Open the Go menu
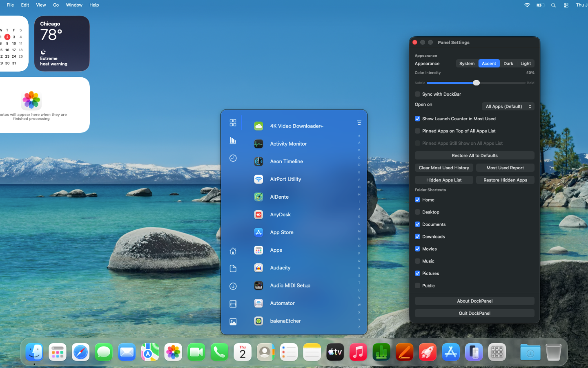The image size is (588, 368). click(56, 5)
